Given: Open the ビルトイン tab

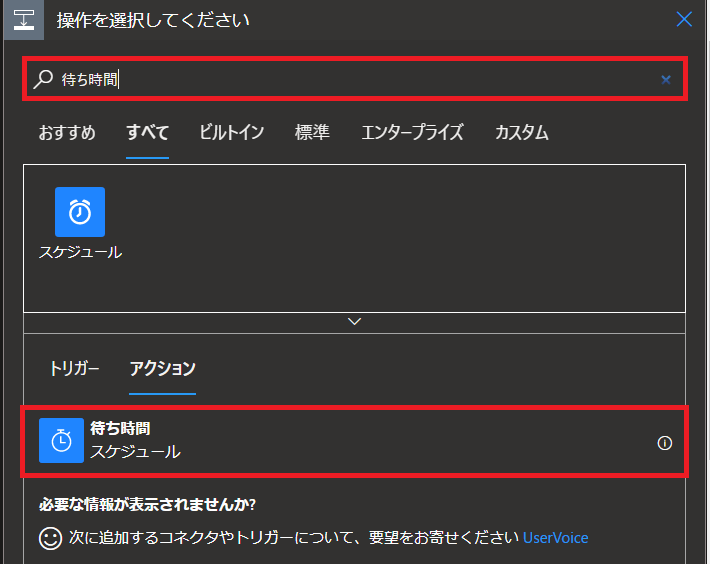Looking at the screenshot, I should [x=231, y=133].
